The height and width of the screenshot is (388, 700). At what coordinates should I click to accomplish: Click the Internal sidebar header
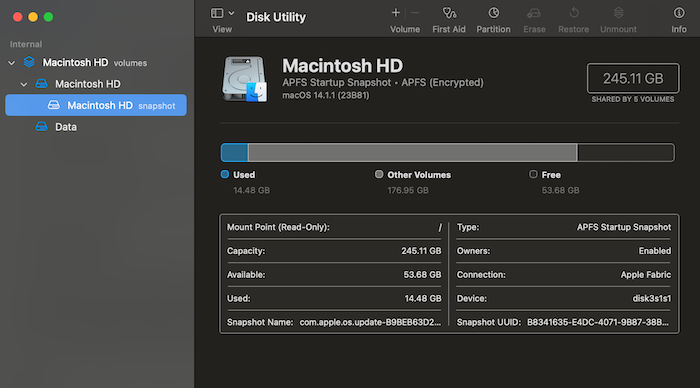click(x=26, y=44)
